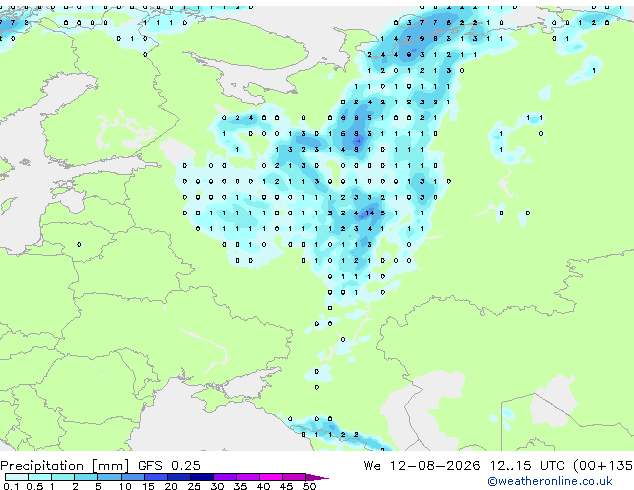This screenshot has height=490, width=634.
Task: Click the 'GFS 0.25' model label
Action: pyautogui.click(x=169, y=466)
